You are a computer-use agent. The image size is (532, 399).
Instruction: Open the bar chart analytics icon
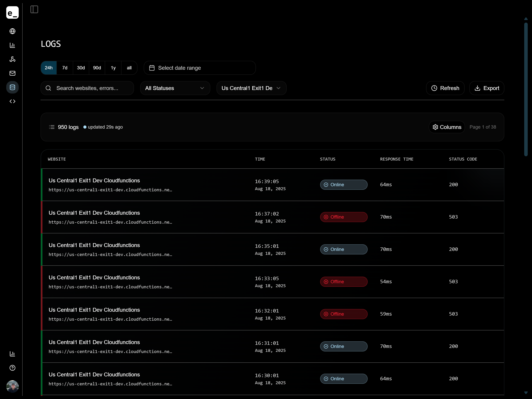(x=12, y=45)
